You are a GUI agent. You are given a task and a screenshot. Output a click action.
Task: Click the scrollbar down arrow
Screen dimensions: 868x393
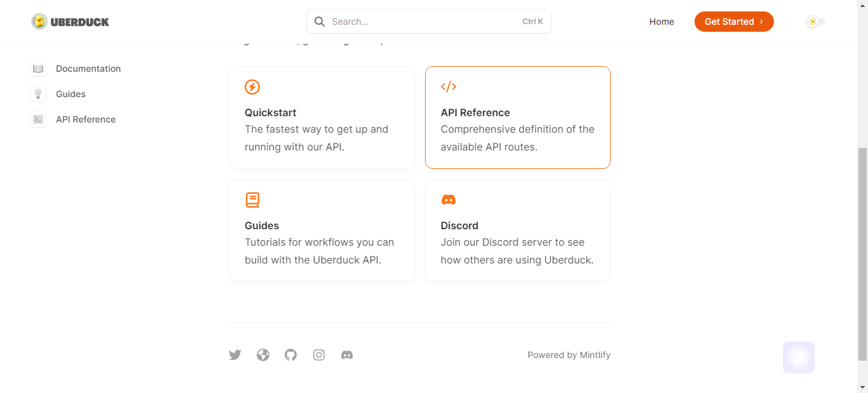pyautogui.click(x=862, y=387)
